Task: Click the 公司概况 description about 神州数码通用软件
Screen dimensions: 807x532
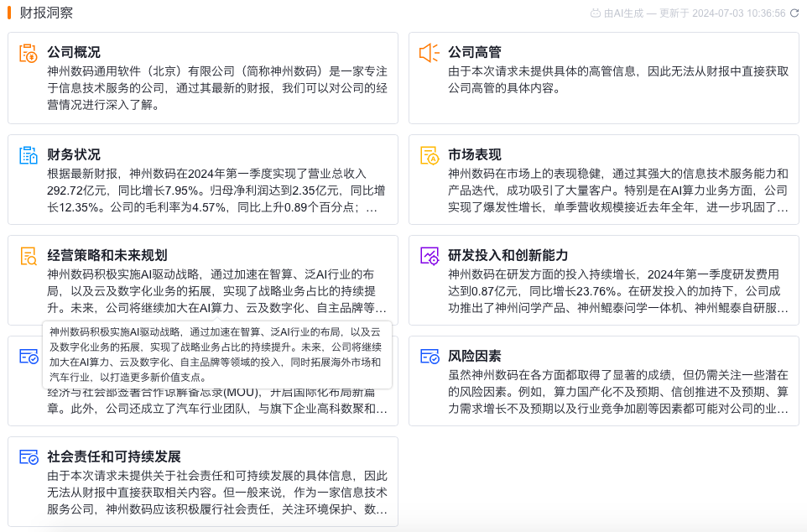Action: click(x=217, y=88)
